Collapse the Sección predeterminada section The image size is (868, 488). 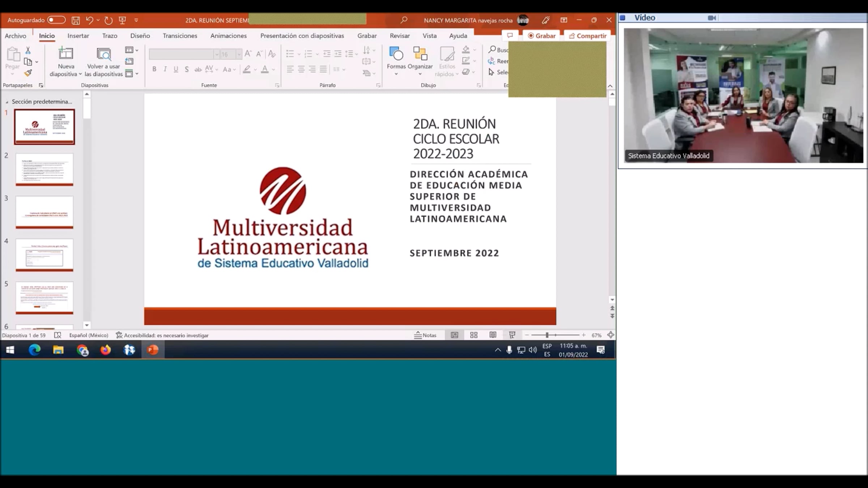click(7, 102)
